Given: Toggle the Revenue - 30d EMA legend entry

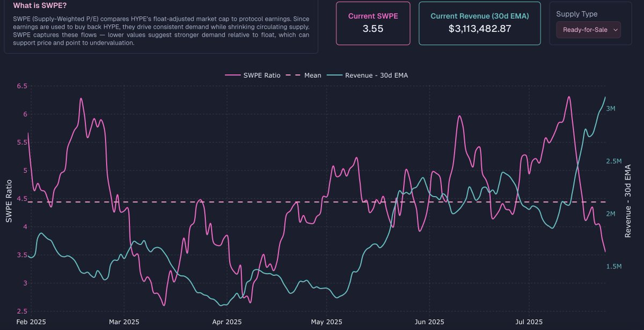Looking at the screenshot, I should pos(368,75).
